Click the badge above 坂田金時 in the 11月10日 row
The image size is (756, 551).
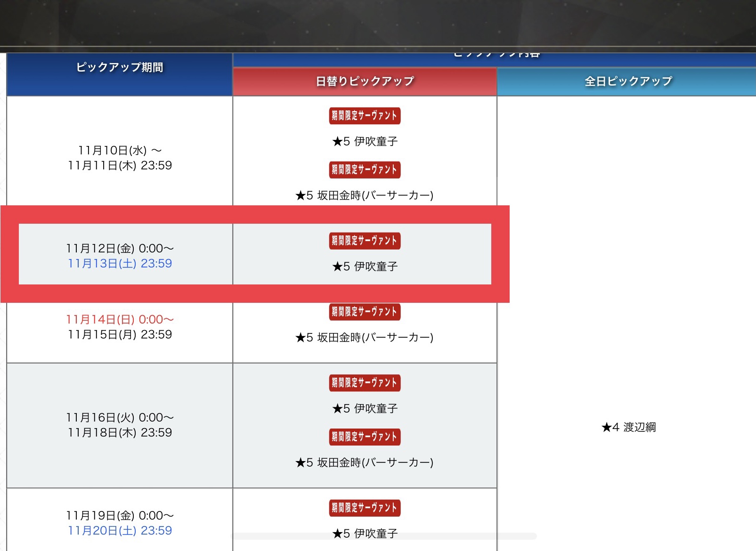tap(365, 170)
